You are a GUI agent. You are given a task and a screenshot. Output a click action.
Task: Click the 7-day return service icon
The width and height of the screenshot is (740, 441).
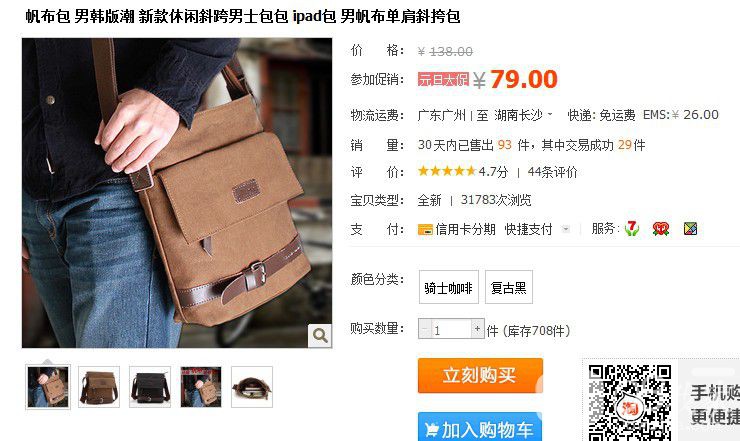631,229
